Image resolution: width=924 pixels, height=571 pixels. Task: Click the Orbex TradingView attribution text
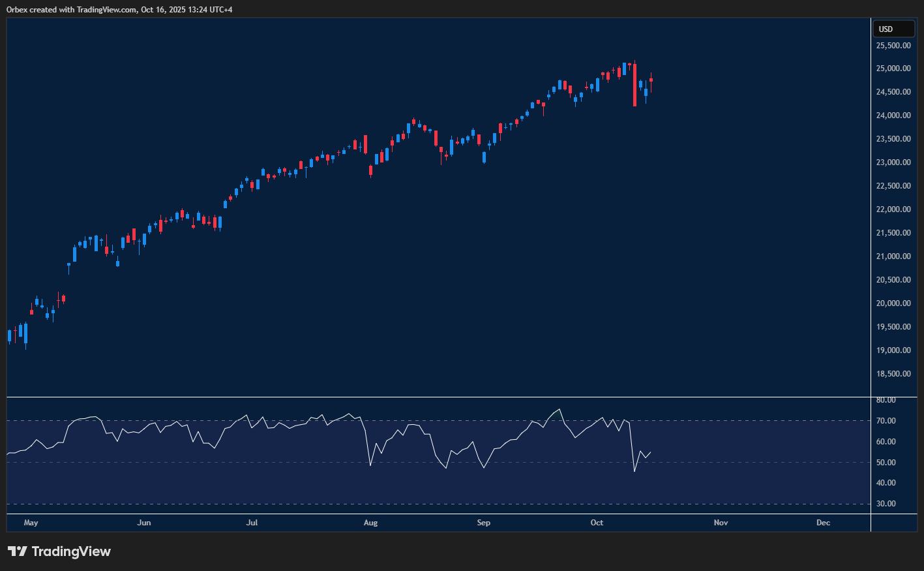[x=118, y=9]
